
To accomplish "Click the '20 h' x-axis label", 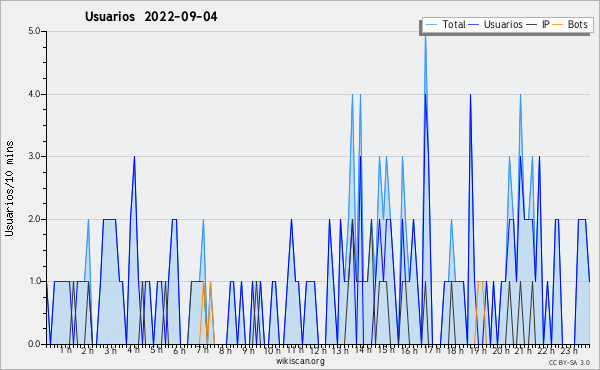I will tap(501, 351).
